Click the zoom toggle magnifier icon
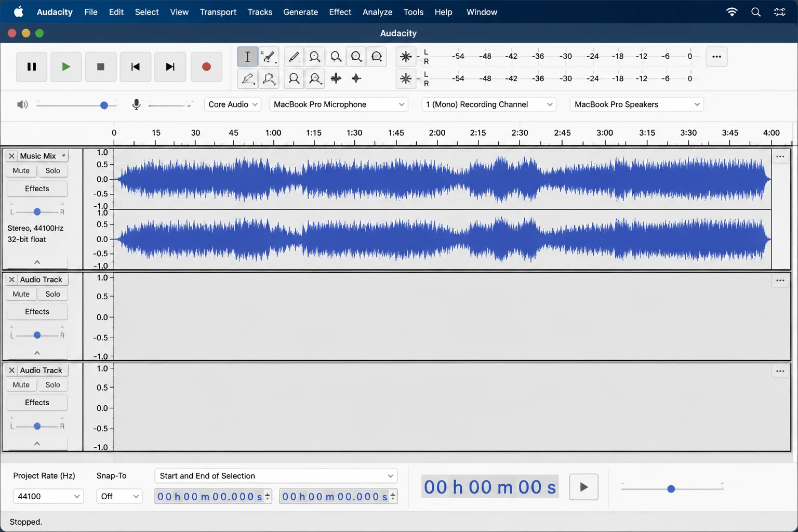Viewport: 798px width, 532px height. tap(315, 78)
